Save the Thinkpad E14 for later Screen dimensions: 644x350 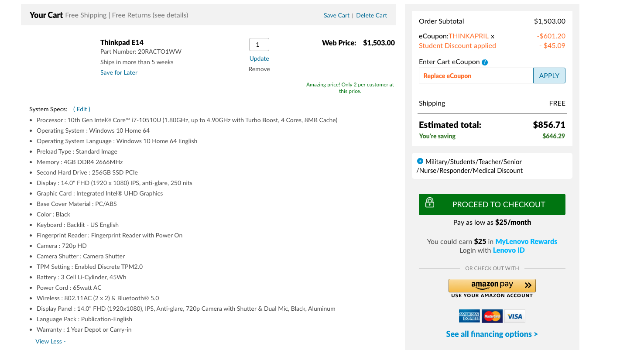pos(119,72)
